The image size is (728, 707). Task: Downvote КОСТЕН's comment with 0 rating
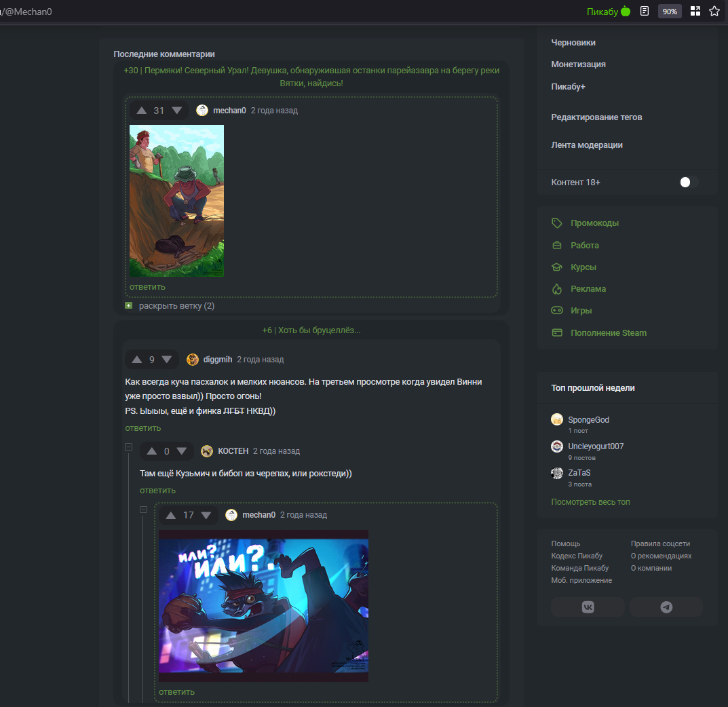click(x=182, y=451)
